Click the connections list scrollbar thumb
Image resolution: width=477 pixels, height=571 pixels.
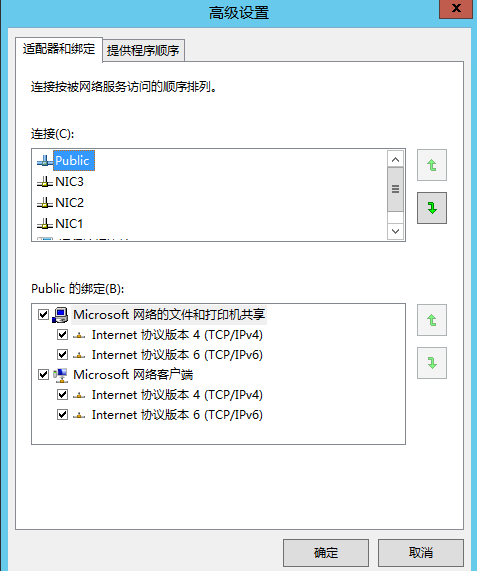click(x=395, y=189)
